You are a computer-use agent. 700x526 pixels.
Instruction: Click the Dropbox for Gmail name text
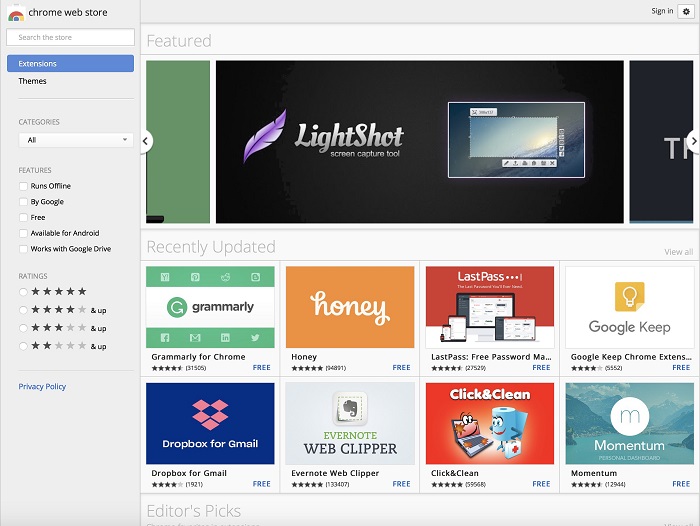point(189,473)
